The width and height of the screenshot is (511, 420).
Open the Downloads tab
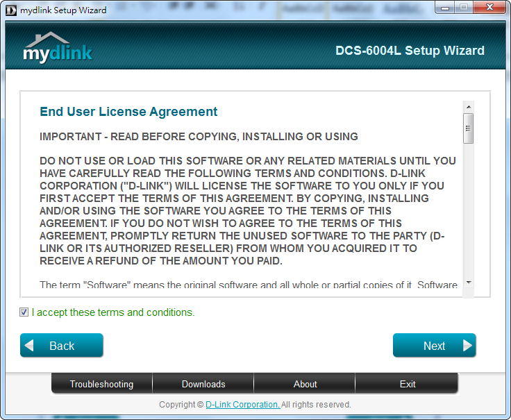[x=203, y=384]
